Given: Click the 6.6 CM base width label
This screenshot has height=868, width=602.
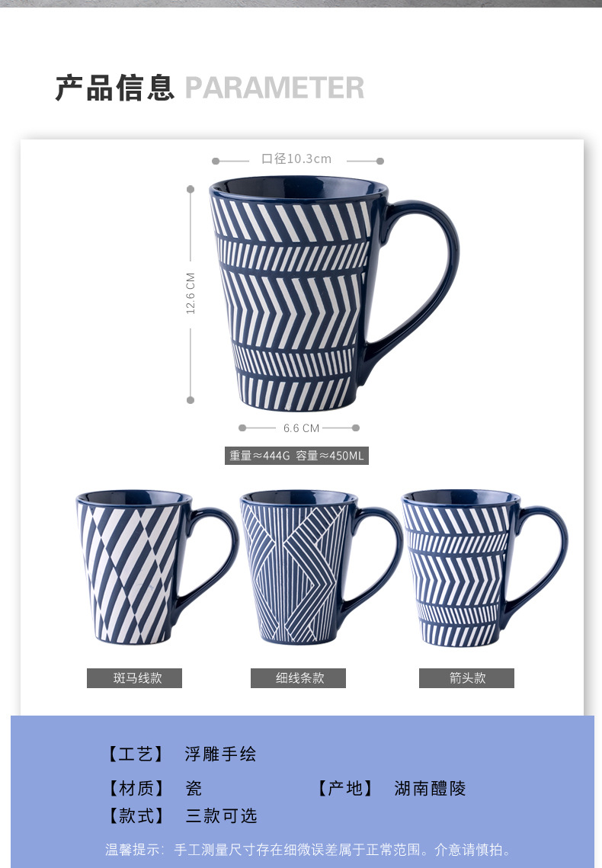Looking at the screenshot, I should pyautogui.click(x=301, y=428).
